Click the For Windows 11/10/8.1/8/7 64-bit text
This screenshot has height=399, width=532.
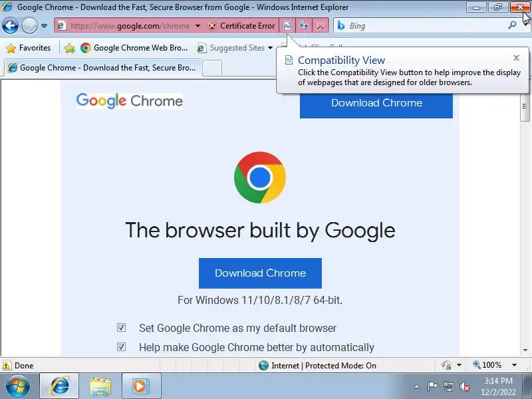[x=260, y=301]
